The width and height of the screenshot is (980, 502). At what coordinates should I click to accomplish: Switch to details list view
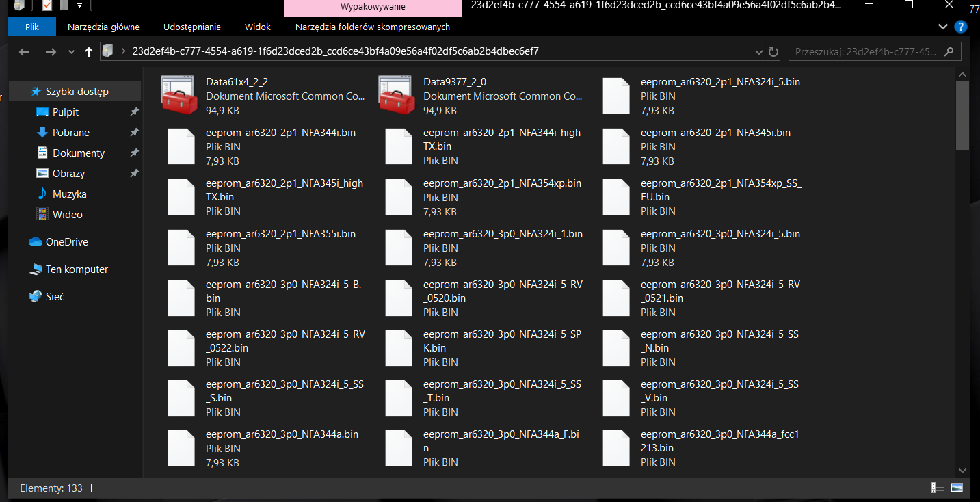(x=937, y=488)
